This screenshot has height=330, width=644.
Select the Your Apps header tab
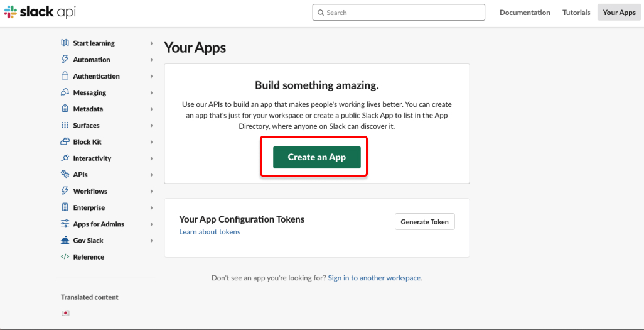(x=619, y=13)
